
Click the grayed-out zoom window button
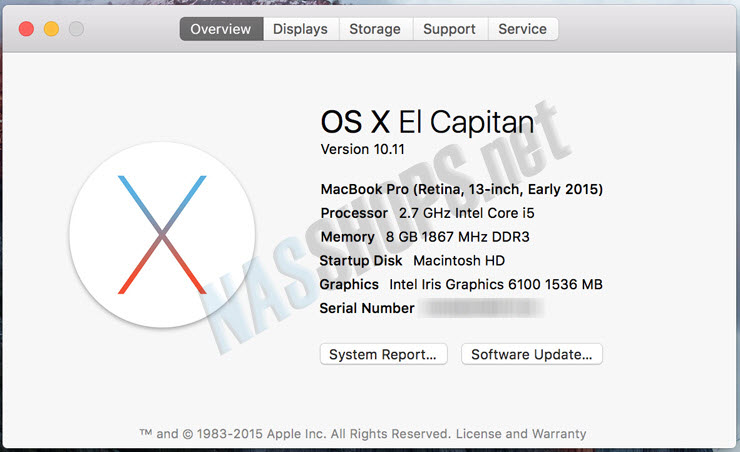tap(76, 29)
